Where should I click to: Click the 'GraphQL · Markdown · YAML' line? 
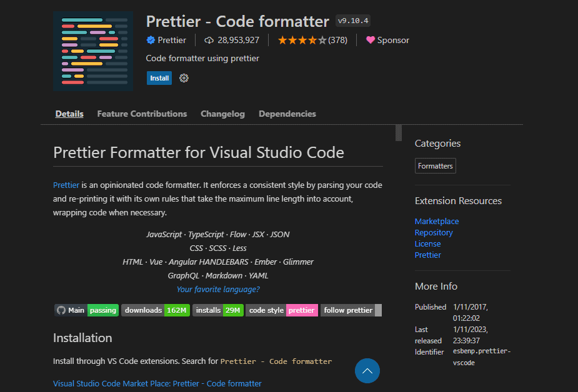pos(218,276)
